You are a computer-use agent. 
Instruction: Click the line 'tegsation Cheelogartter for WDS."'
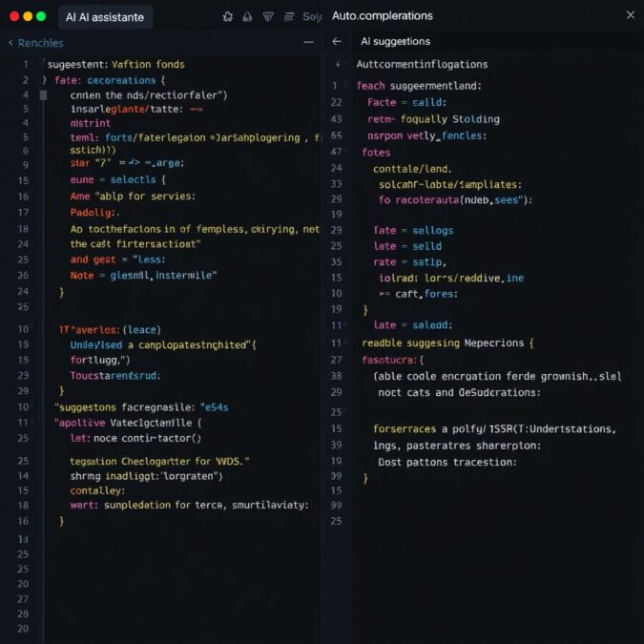tap(159, 461)
